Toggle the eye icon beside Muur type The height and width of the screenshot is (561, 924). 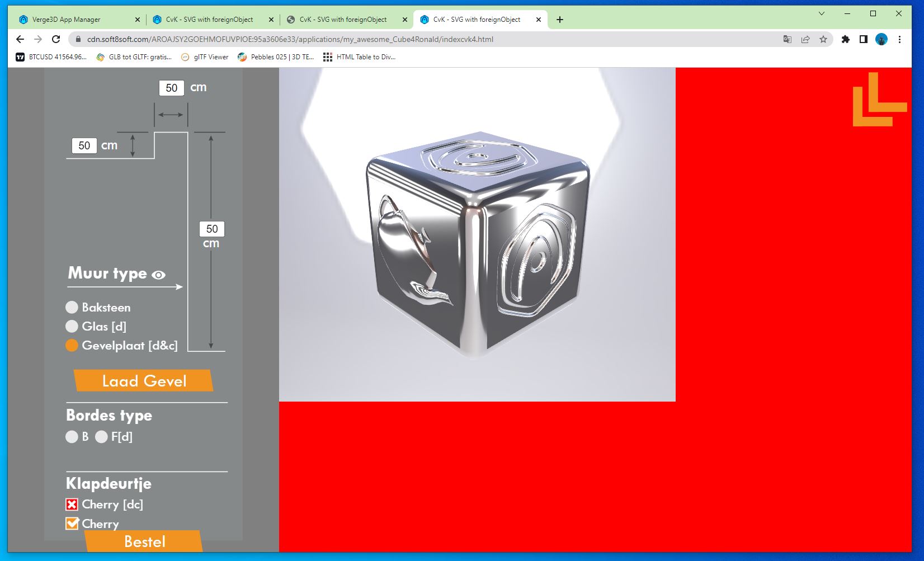point(159,275)
